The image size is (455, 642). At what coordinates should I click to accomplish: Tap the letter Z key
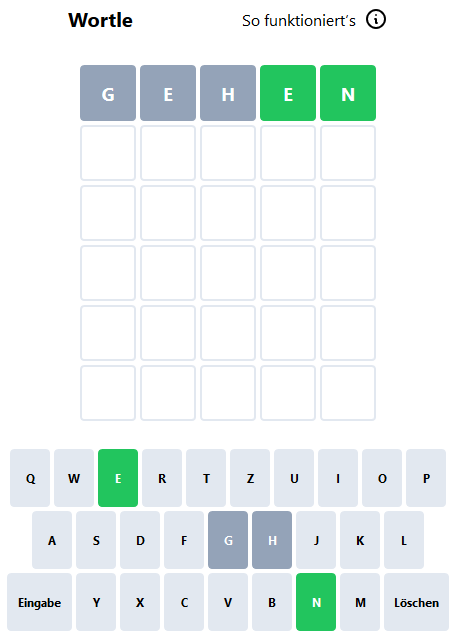tap(250, 478)
